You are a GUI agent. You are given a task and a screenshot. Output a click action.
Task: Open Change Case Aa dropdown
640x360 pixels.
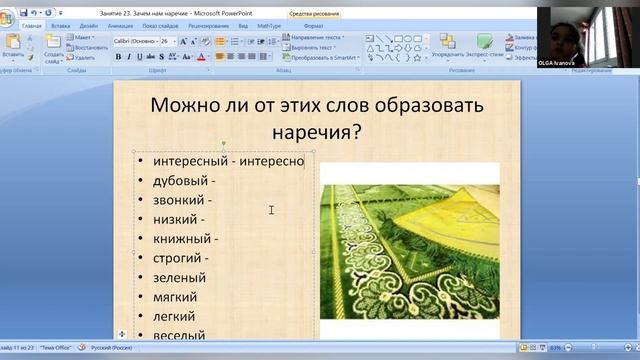click(187, 57)
